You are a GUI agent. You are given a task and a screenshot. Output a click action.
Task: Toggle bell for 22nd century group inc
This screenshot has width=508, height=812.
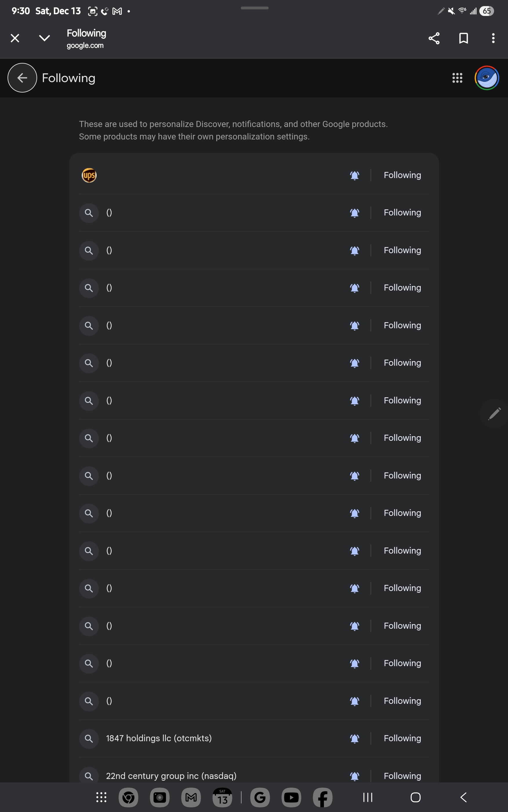[354, 775]
